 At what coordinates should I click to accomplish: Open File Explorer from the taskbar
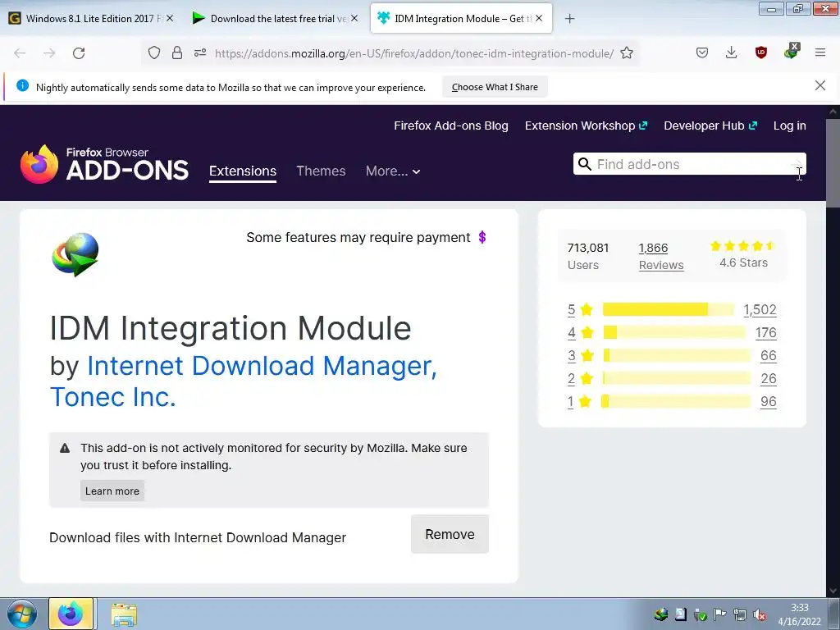click(x=124, y=614)
